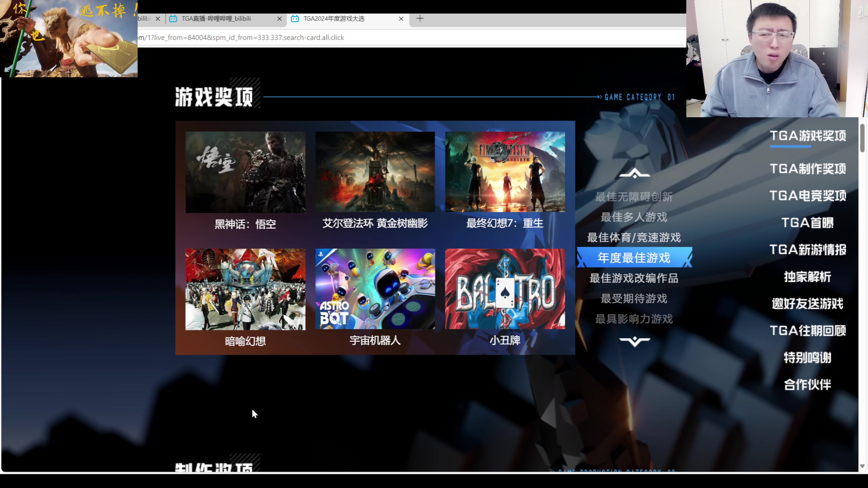Switch to the TGA直播-哔哩哔哩_bilibili tab

(225, 19)
